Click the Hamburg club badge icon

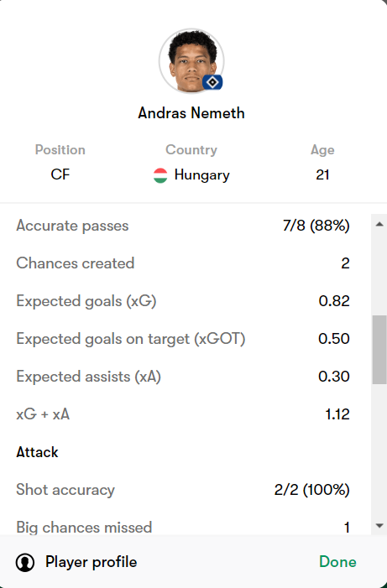[212, 82]
